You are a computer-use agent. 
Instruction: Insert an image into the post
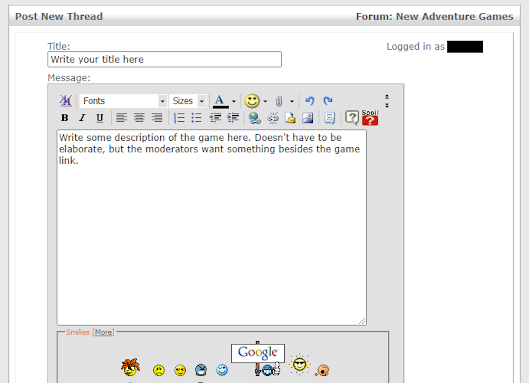tap(308, 118)
